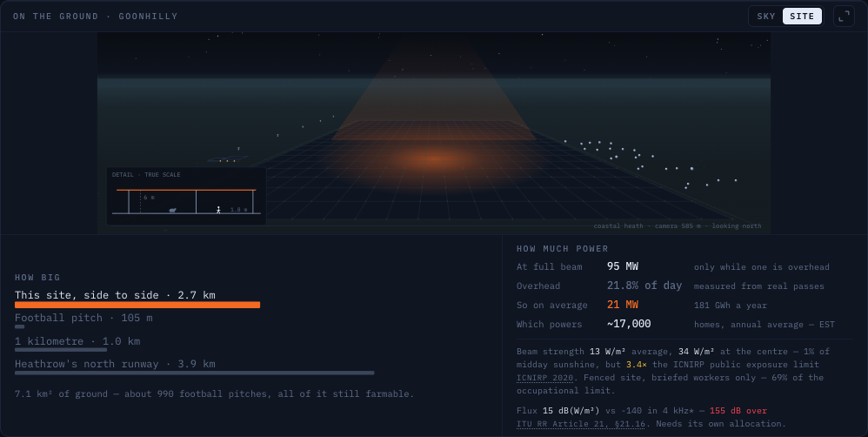868x437 pixels.
Task: Click the walking person figure in inset
Action: [218, 210]
